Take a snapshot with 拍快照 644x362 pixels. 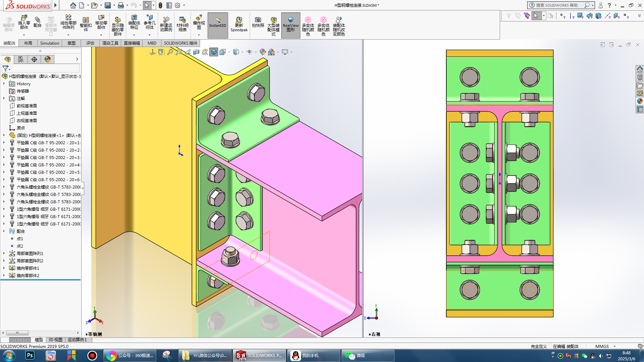(258, 22)
